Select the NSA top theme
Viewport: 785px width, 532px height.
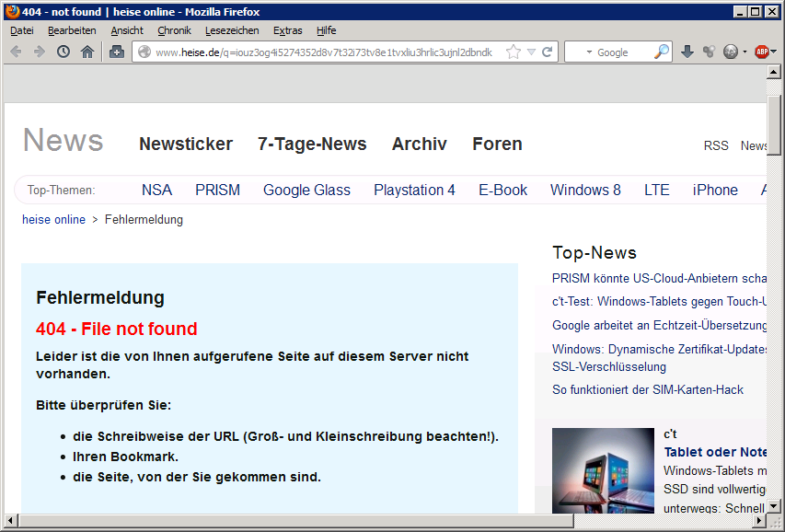point(156,190)
